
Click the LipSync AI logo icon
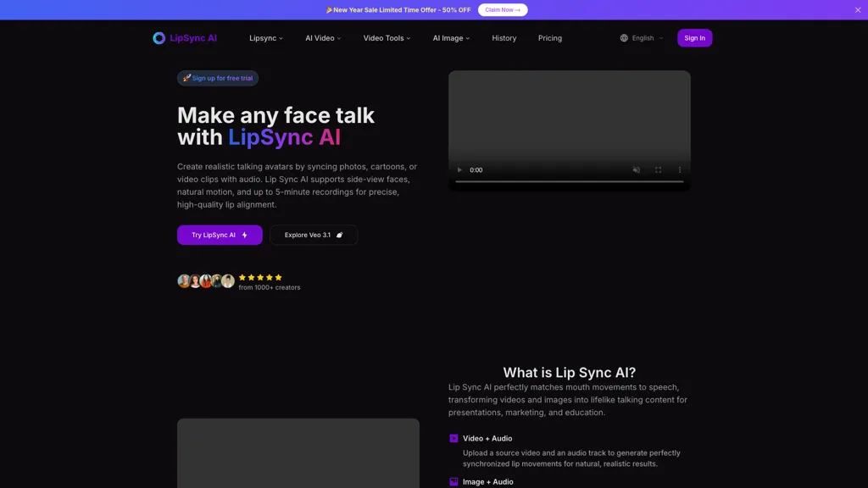158,37
